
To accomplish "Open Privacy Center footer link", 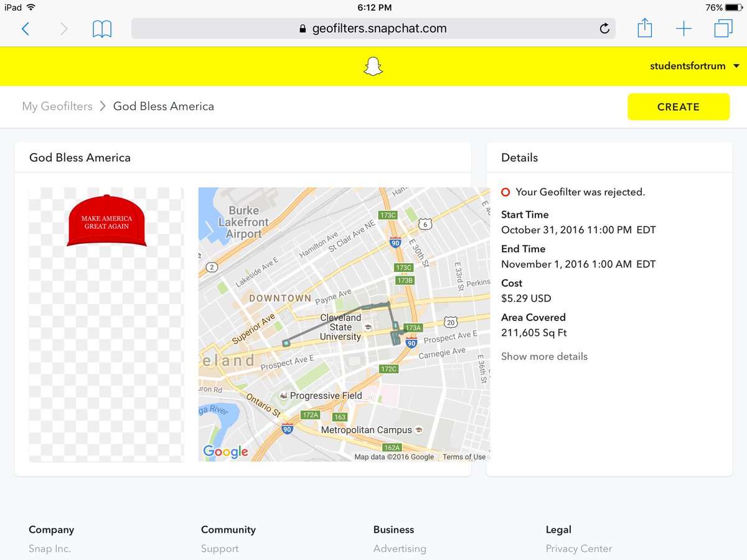I will (x=579, y=549).
